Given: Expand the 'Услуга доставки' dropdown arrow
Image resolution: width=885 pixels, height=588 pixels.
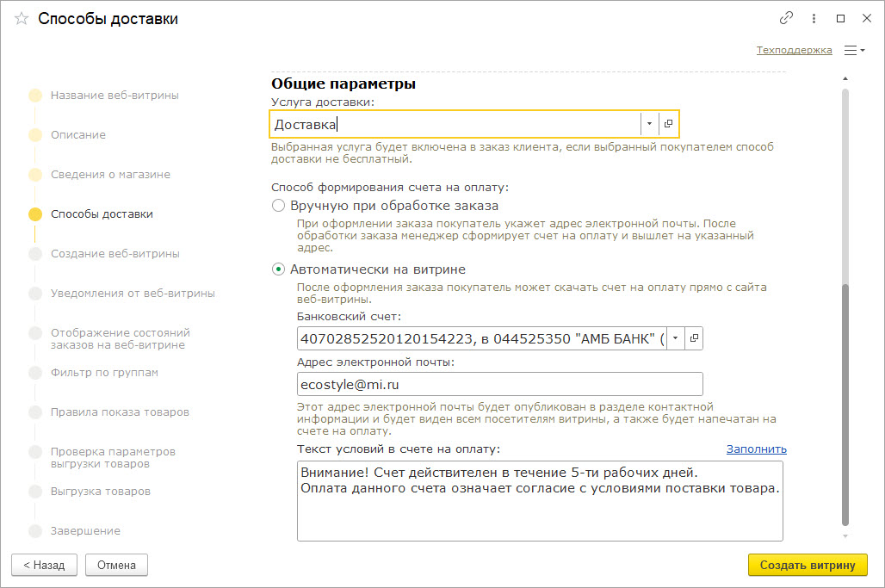Looking at the screenshot, I should (648, 124).
